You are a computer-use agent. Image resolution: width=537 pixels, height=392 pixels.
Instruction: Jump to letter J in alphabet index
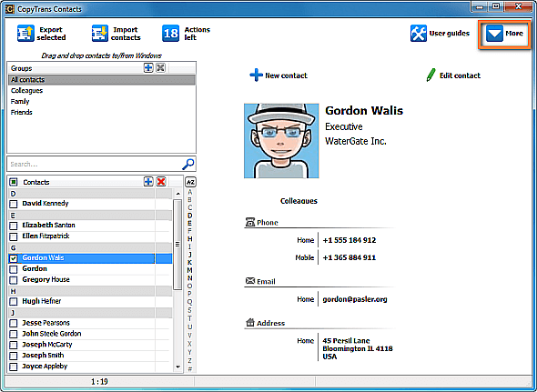(x=190, y=255)
